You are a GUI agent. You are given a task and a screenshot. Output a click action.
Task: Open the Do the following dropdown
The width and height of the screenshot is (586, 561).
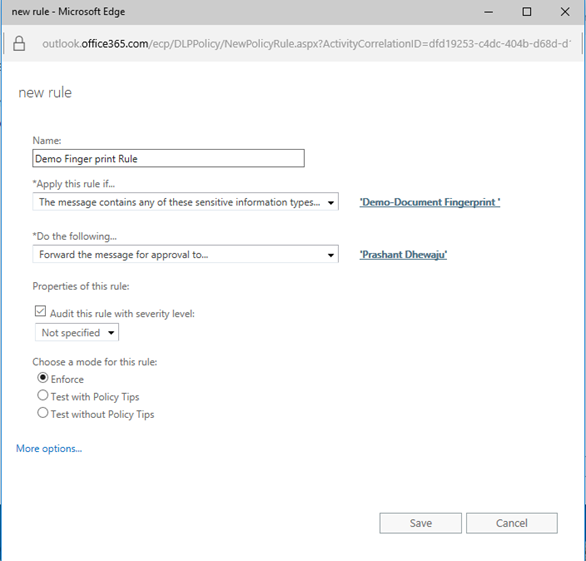click(185, 255)
